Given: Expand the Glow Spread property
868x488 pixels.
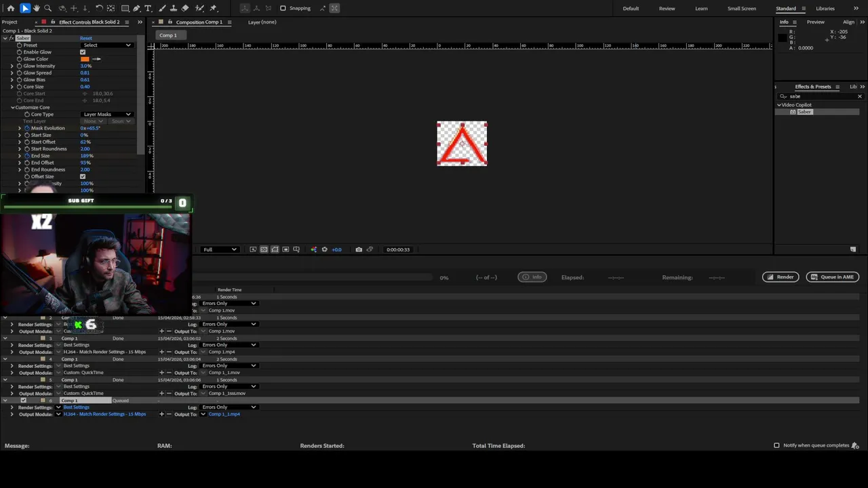Looking at the screenshot, I should pyautogui.click(x=12, y=73).
